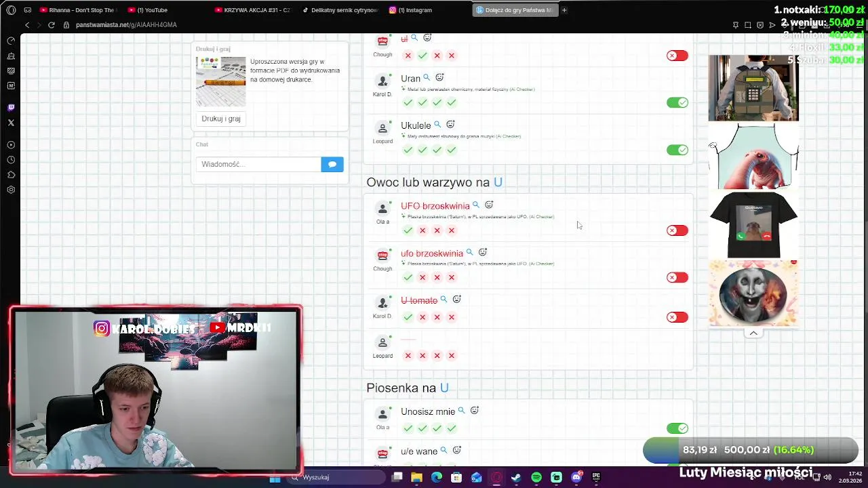Click the chat Wiadomość input field
The width and height of the screenshot is (868, 488).
(258, 164)
